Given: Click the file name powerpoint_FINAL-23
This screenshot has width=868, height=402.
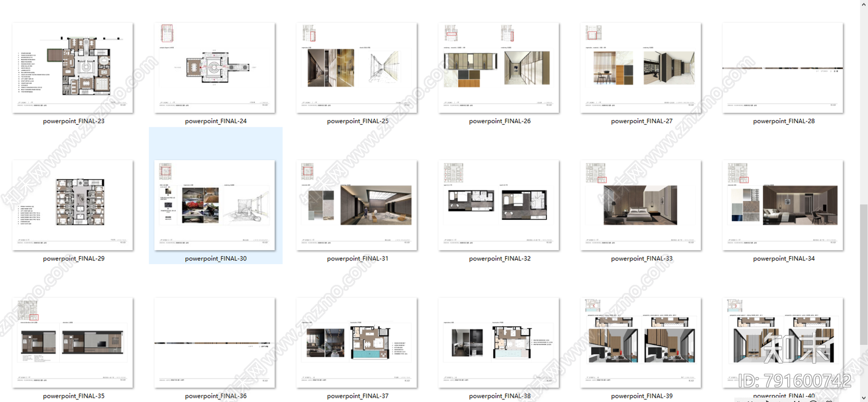Looking at the screenshot, I should pyautogui.click(x=74, y=121).
